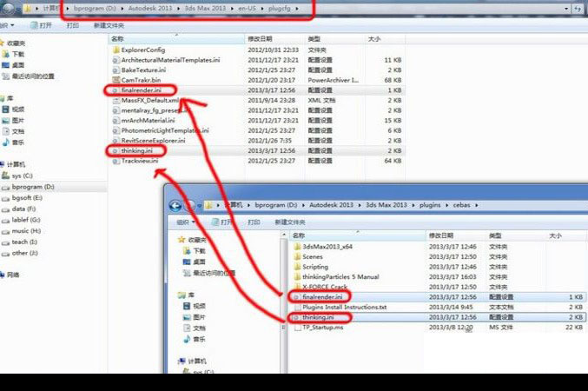This screenshot has width=588, height=391.
Task: Click 打印 in cebas window toolbar
Action: (254, 222)
